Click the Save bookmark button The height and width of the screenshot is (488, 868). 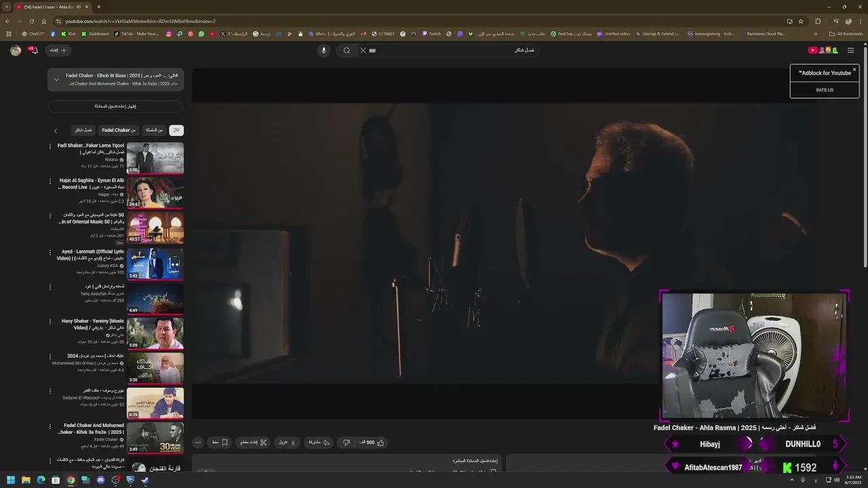point(220,443)
